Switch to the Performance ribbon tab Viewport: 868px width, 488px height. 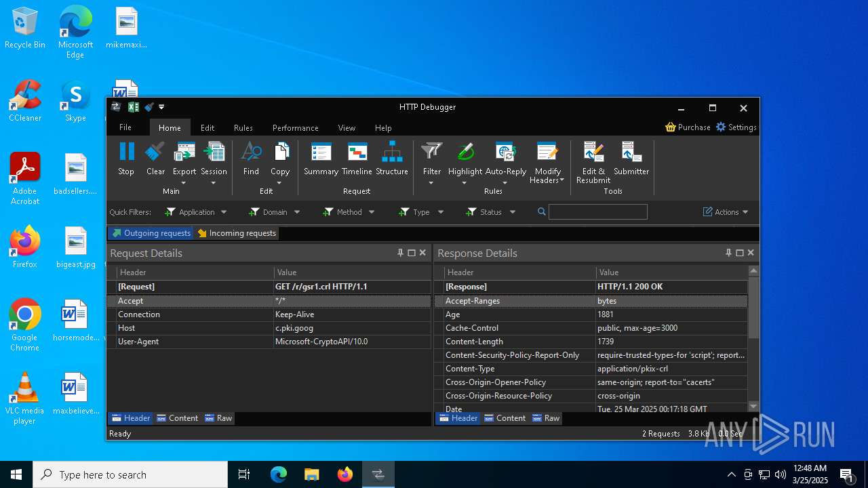(x=296, y=127)
